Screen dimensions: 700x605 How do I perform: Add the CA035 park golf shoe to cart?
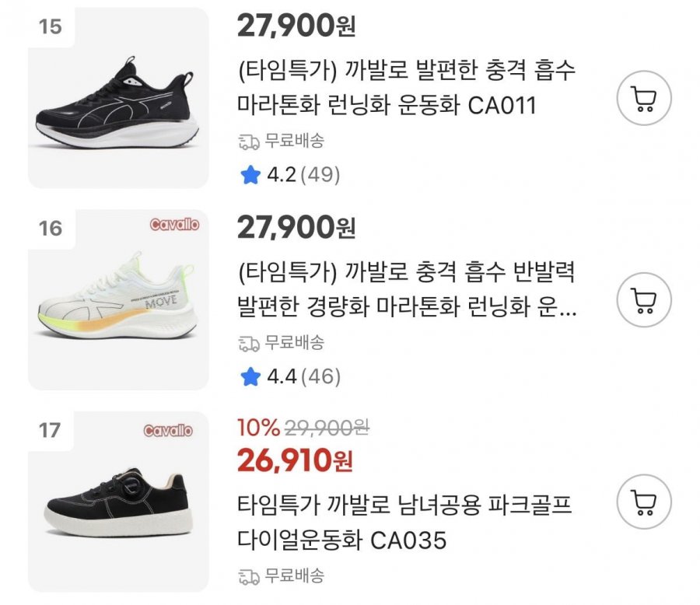tap(643, 502)
